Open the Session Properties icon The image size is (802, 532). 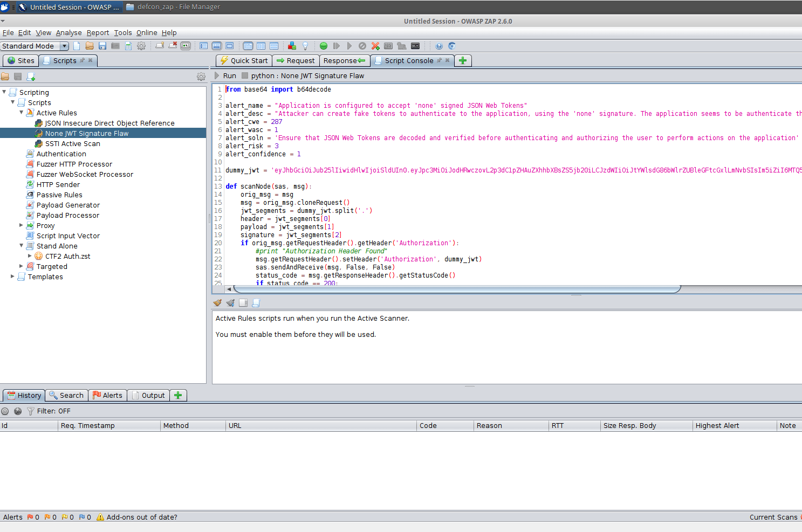pos(128,46)
